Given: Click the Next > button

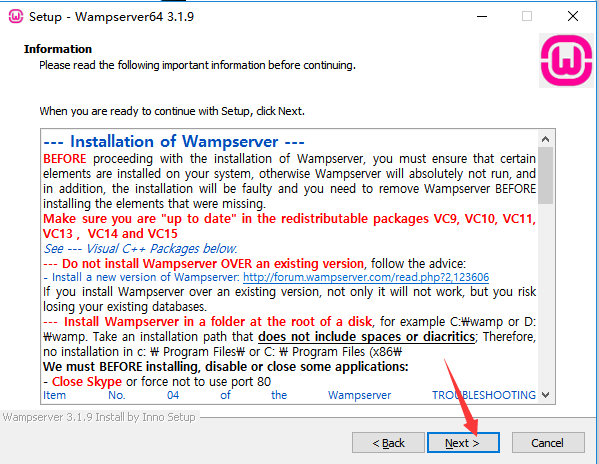Looking at the screenshot, I should point(463,443).
